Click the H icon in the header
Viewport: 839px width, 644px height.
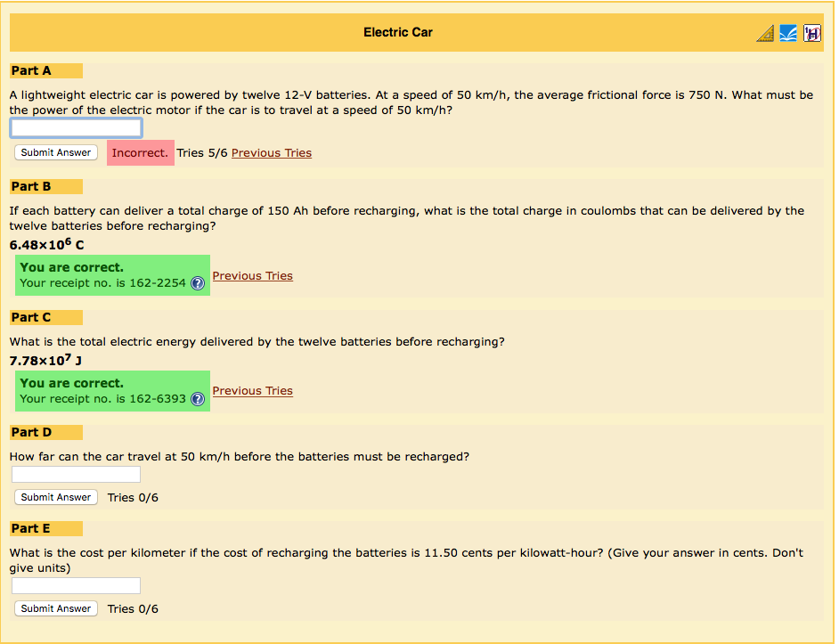[x=811, y=33]
